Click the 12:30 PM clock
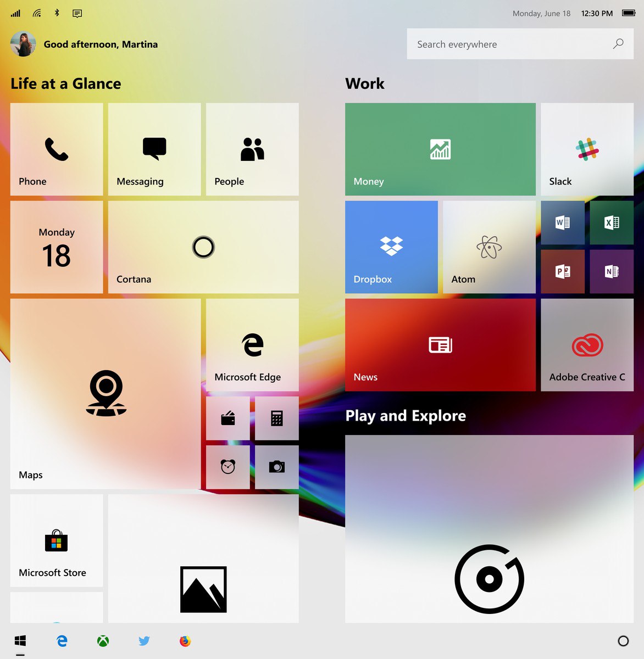Viewport: 644px width, 659px height. tap(597, 13)
